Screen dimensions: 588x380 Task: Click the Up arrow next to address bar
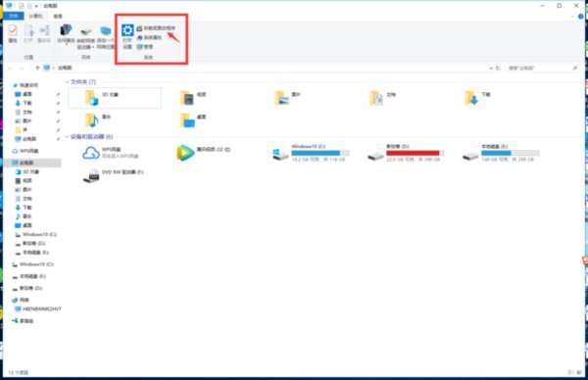(37, 68)
